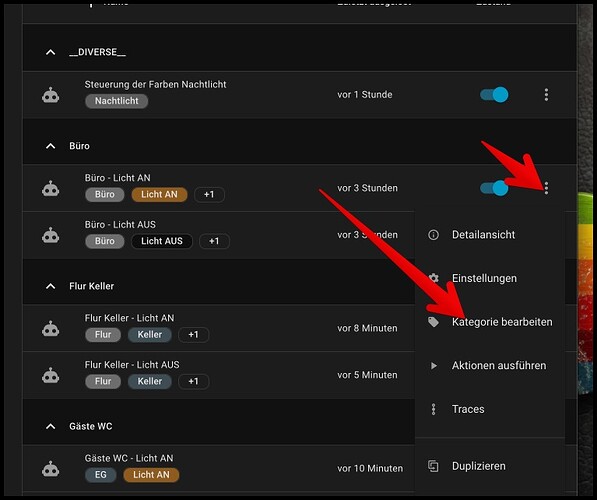The height and width of the screenshot is (500, 597).
Task: Open the Flur Keller - Licht AUS automation row
Action: point(219,375)
